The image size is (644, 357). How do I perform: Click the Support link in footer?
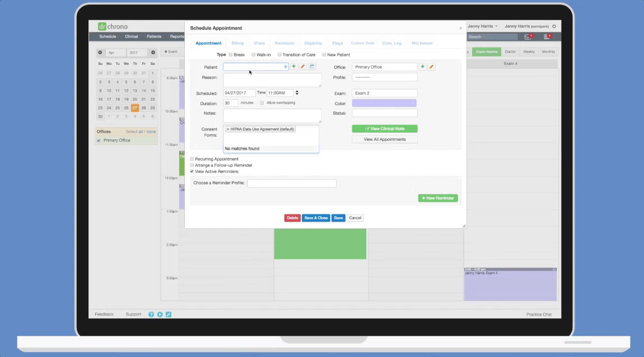pos(133,314)
